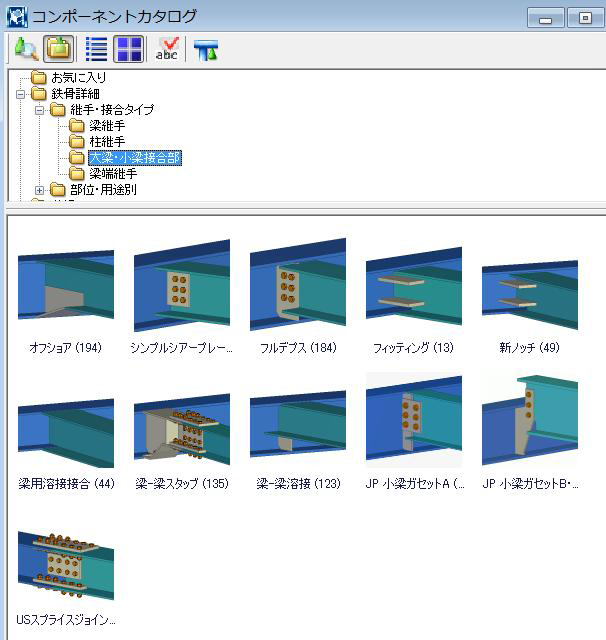The image size is (606, 640).
Task: Toggle the folder tree view icon
Action: (x=59, y=49)
